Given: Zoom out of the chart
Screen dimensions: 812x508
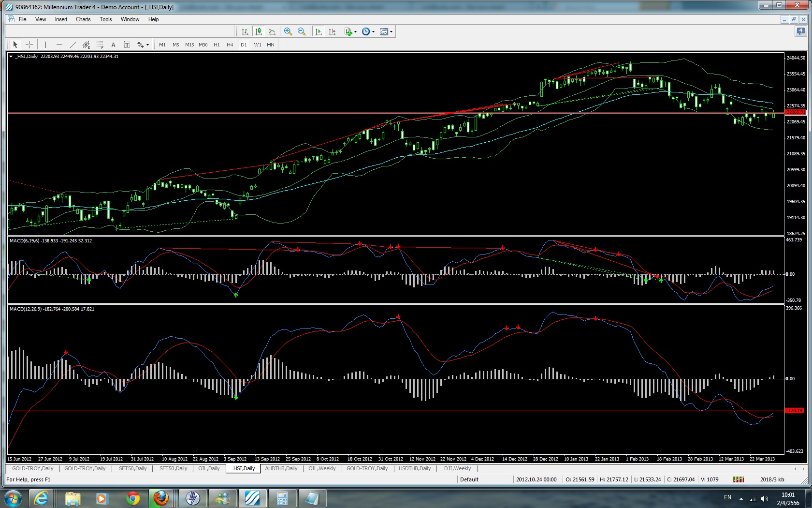Looking at the screenshot, I should [x=302, y=31].
